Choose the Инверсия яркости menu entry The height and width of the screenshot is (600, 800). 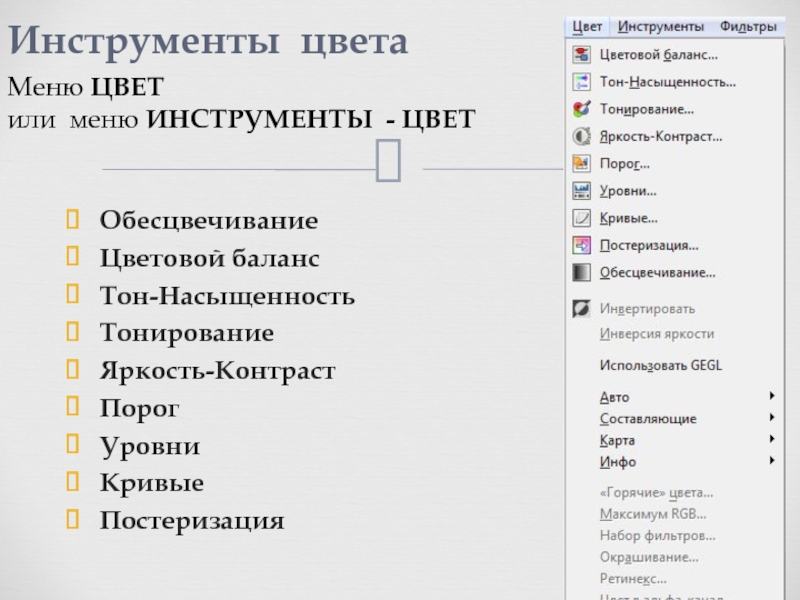tap(656, 334)
